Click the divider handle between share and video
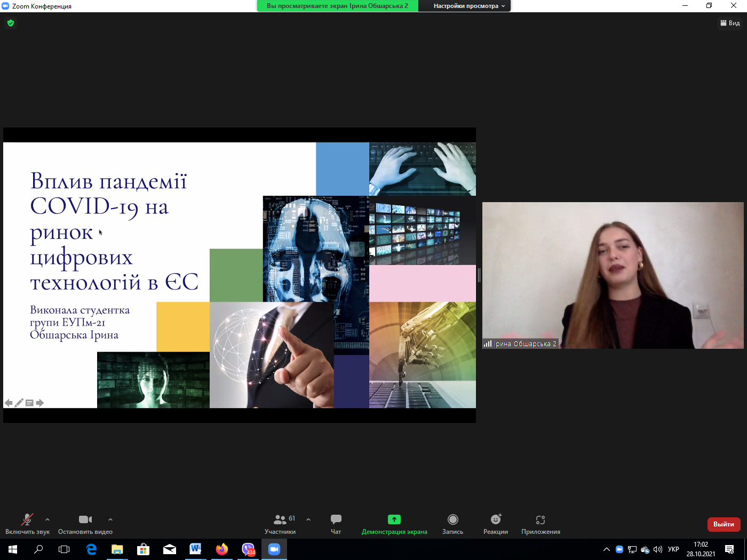This screenshot has width=747, height=560. click(479, 275)
